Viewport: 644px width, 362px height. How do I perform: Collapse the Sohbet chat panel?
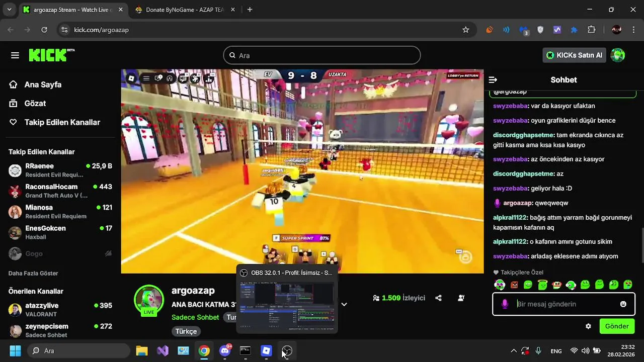point(493,80)
